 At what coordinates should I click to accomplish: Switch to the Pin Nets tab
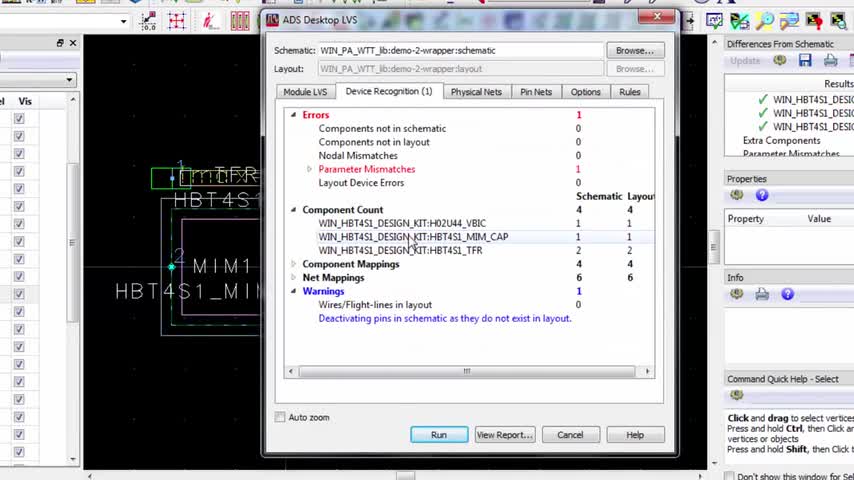pos(536,92)
